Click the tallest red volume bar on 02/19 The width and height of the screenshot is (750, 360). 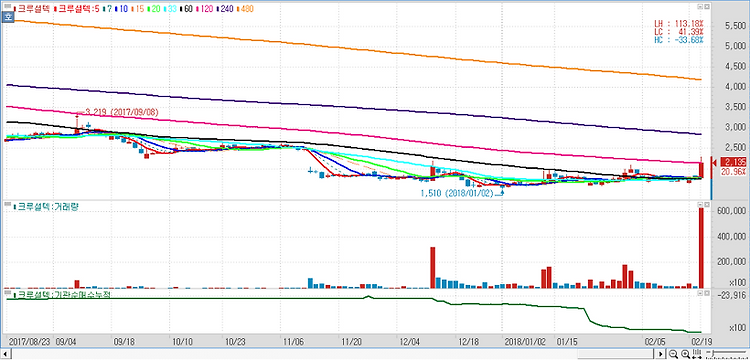click(x=701, y=248)
